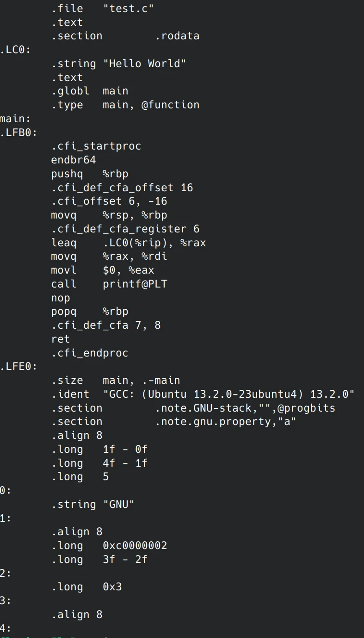Click the .cfi_endproc directive
Viewport: 364px width, 638px height.
pyautogui.click(x=90, y=353)
